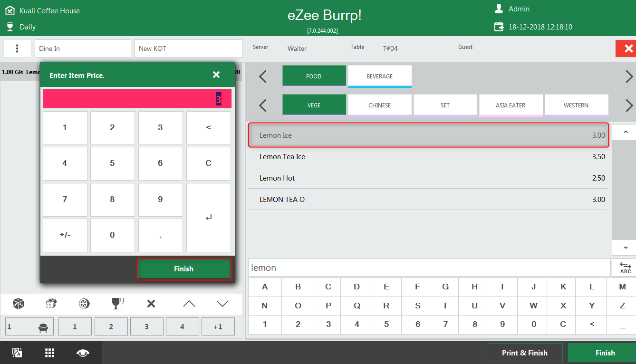
Task: Select the ASIA EATER sub-category tab
Action: coord(511,105)
